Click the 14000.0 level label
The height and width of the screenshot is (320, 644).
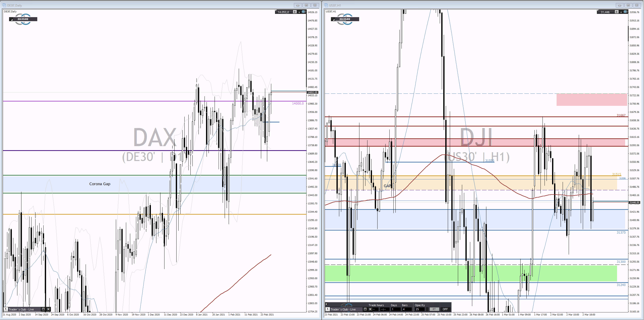(x=298, y=104)
